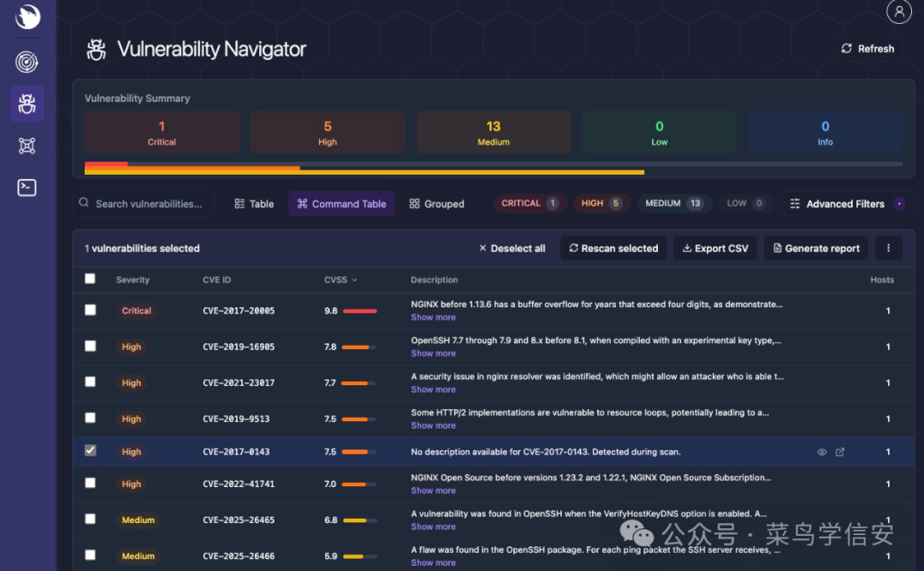Switch to Command Table view
The height and width of the screenshot is (571, 924).
[341, 204]
